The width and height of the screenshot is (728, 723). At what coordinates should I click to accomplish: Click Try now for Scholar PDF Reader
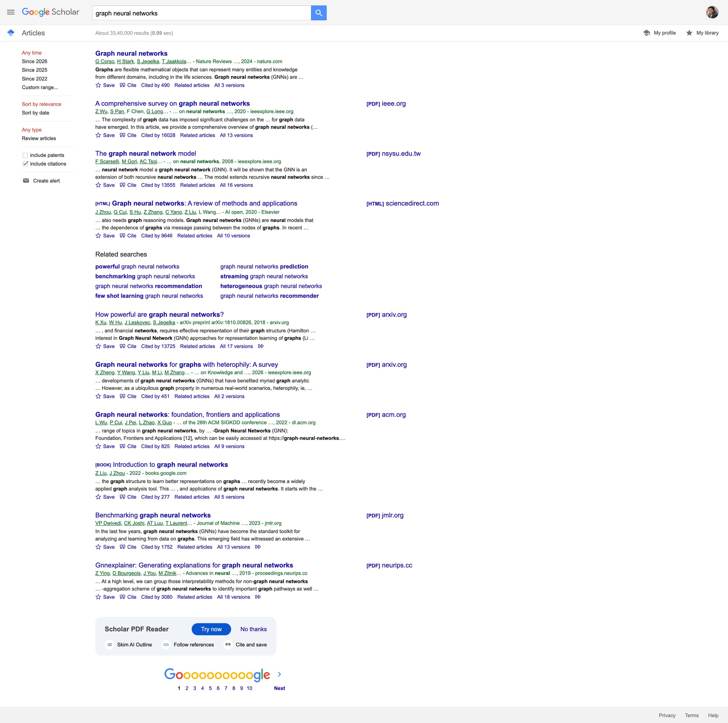(x=211, y=629)
